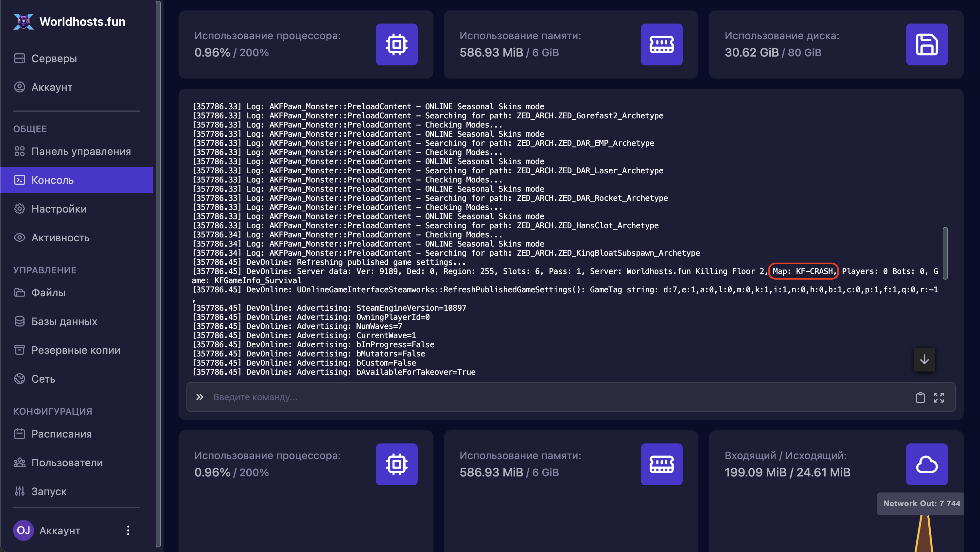The height and width of the screenshot is (552, 980).
Task: Click the OJ account avatar
Action: pyautogui.click(x=23, y=530)
